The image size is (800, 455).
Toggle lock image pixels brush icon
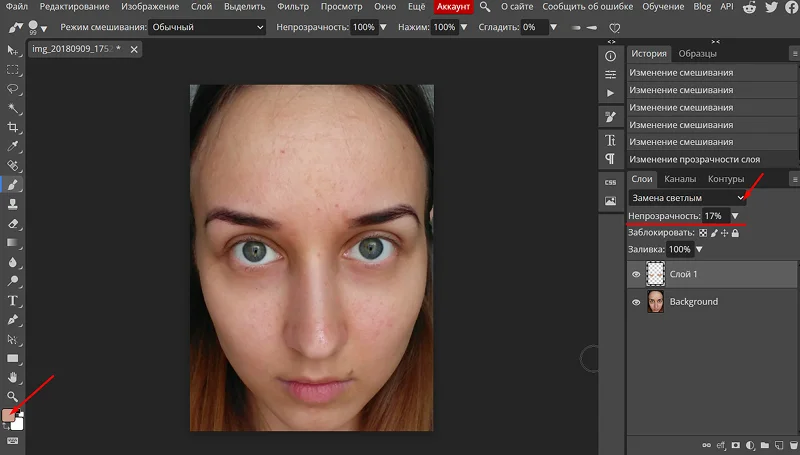714,233
